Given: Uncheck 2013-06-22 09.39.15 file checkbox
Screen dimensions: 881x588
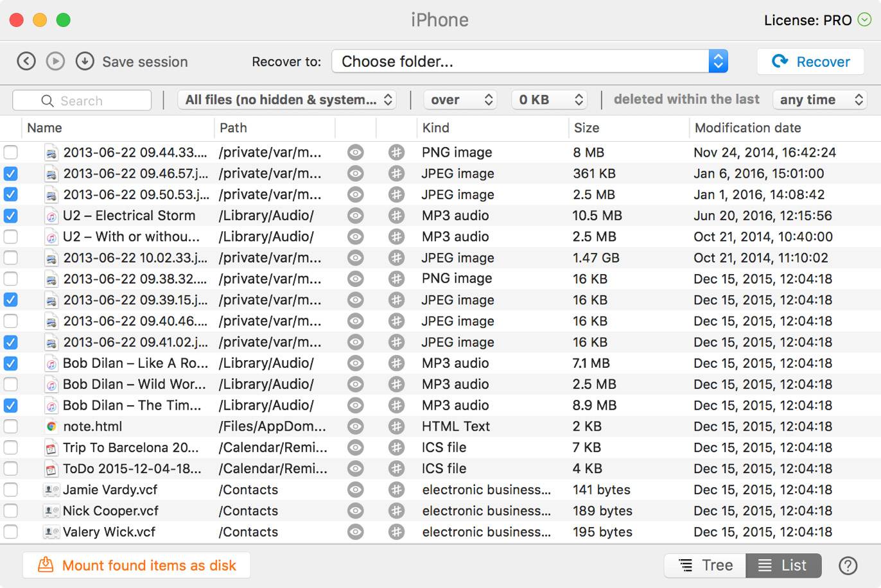Looking at the screenshot, I should pos(10,300).
